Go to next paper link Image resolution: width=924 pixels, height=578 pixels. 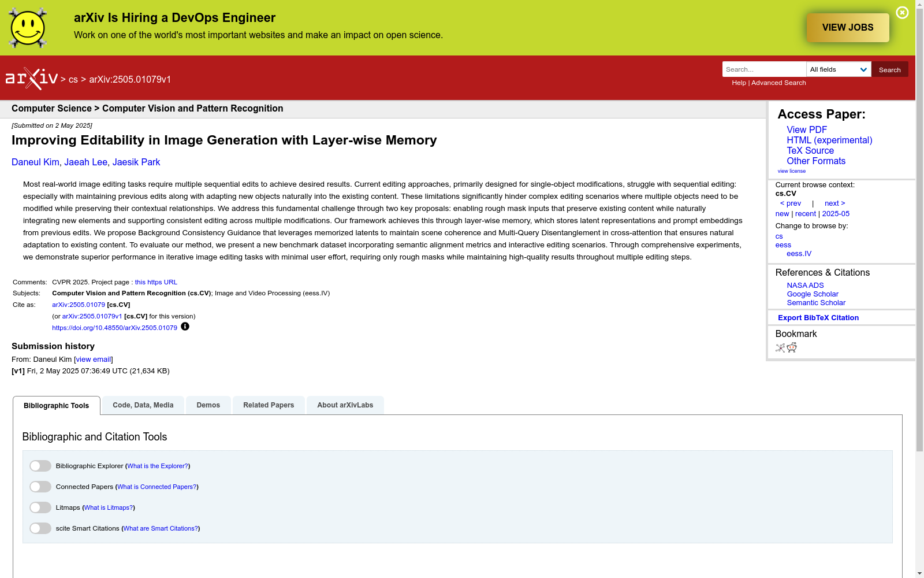(x=834, y=203)
